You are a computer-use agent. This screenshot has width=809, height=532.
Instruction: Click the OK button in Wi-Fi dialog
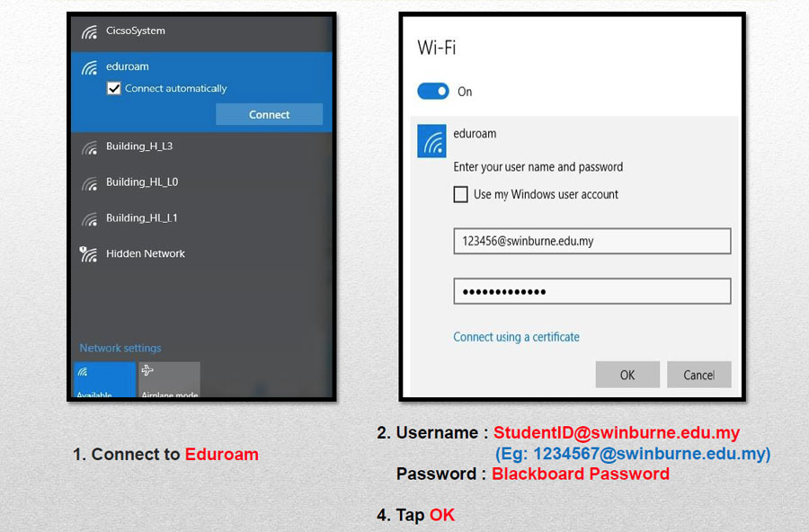point(628,375)
